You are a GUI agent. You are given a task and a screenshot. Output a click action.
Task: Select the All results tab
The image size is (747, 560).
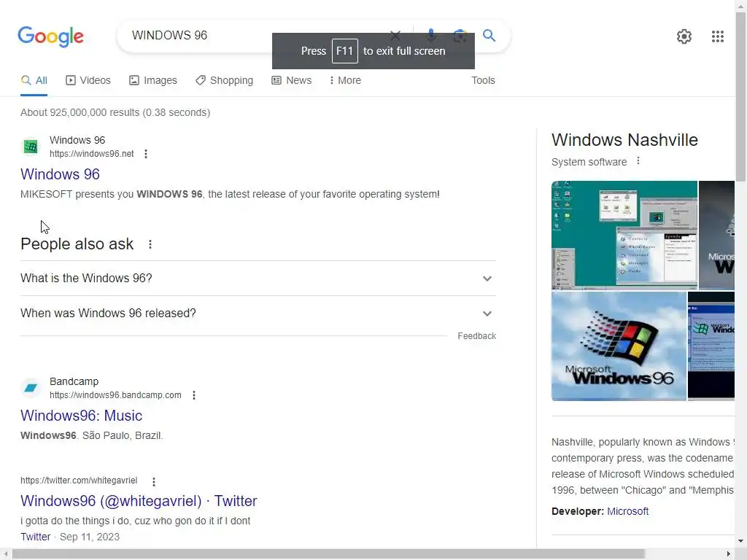34,80
